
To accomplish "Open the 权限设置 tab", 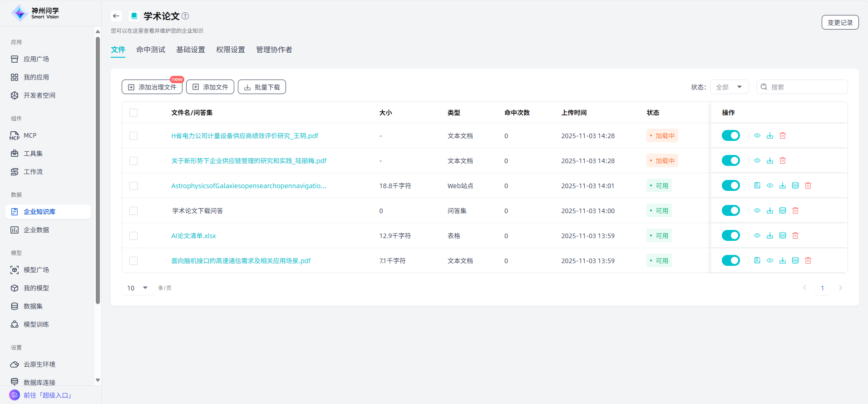I will [231, 50].
